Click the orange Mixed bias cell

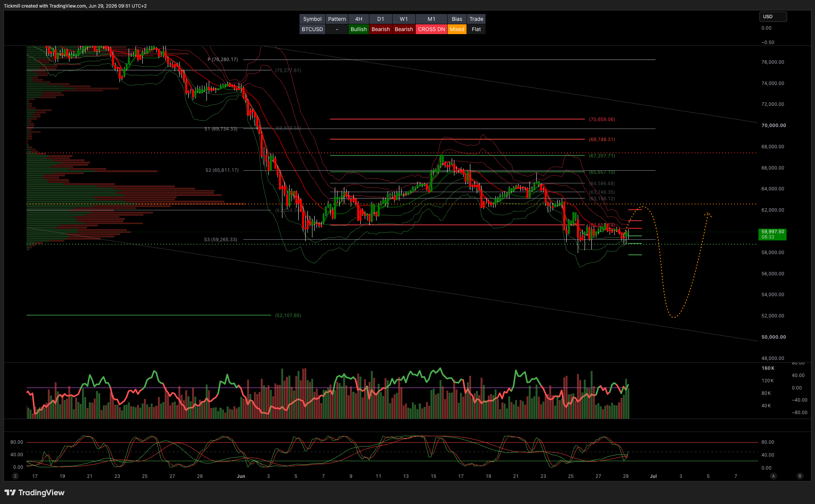[x=457, y=29]
